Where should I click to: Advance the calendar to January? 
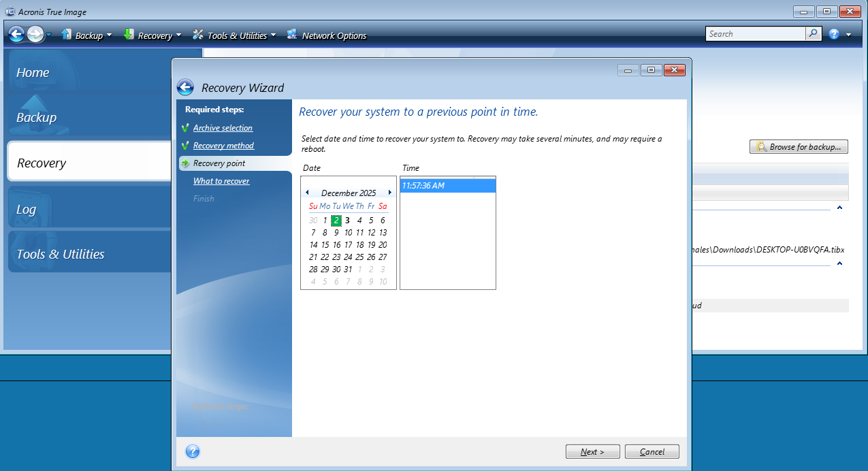389,193
